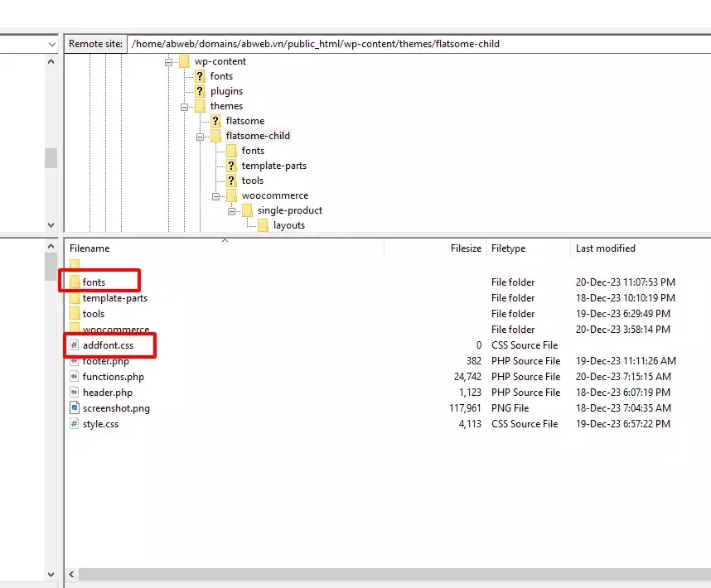
Task: Collapse the woocommerce tree node
Action: [x=216, y=196]
